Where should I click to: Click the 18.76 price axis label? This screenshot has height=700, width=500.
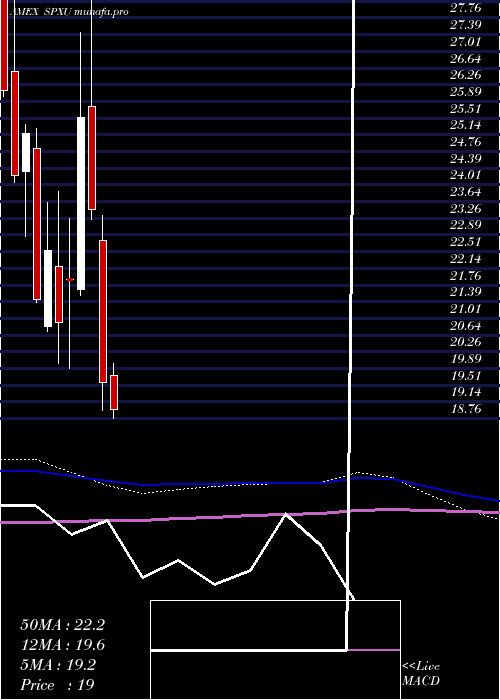pos(466,409)
